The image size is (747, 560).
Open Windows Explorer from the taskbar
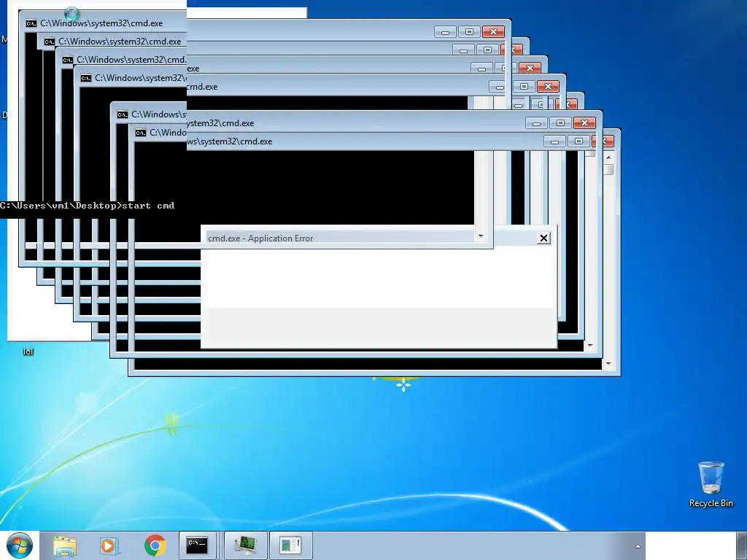[x=65, y=545]
